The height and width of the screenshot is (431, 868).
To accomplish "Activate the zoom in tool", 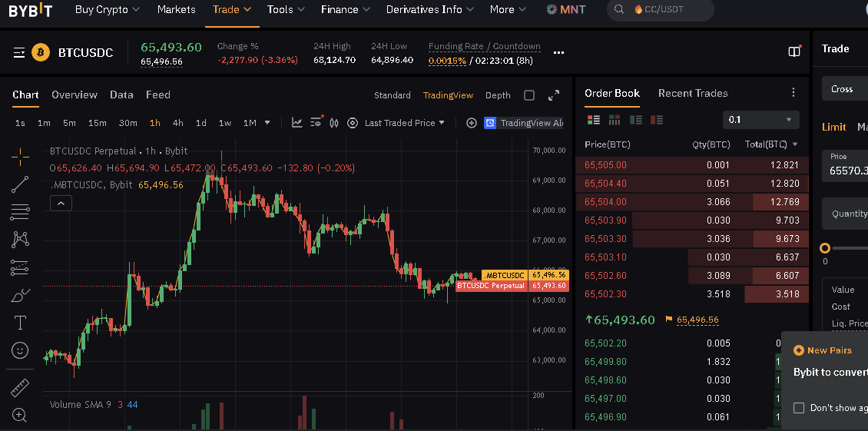I will [20, 414].
